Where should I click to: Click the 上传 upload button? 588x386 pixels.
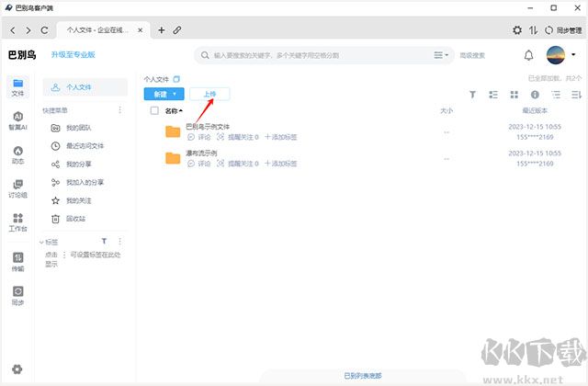pyautogui.click(x=209, y=94)
